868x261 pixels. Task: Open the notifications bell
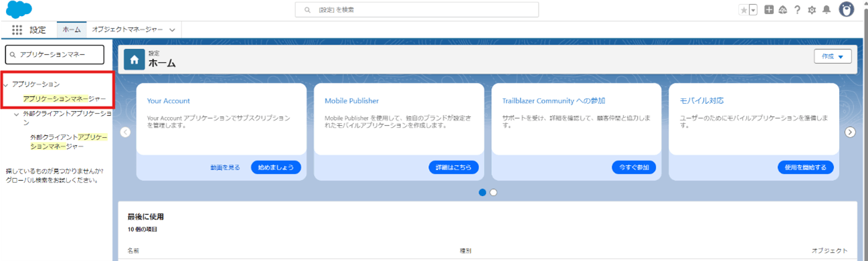point(827,10)
